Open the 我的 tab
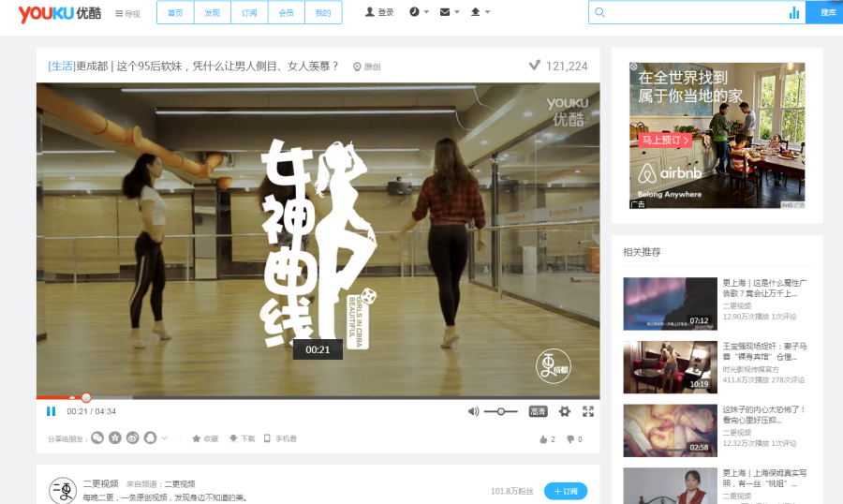The width and height of the screenshot is (843, 504). coord(323,13)
